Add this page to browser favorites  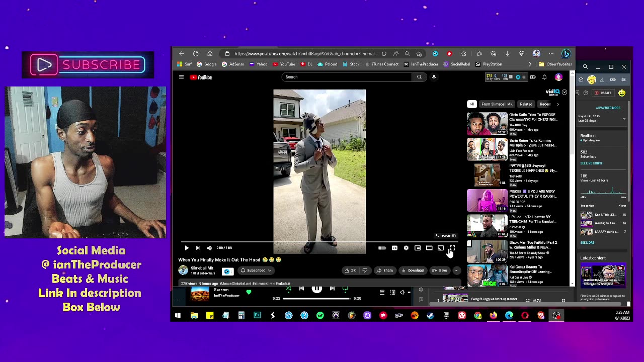click(419, 54)
